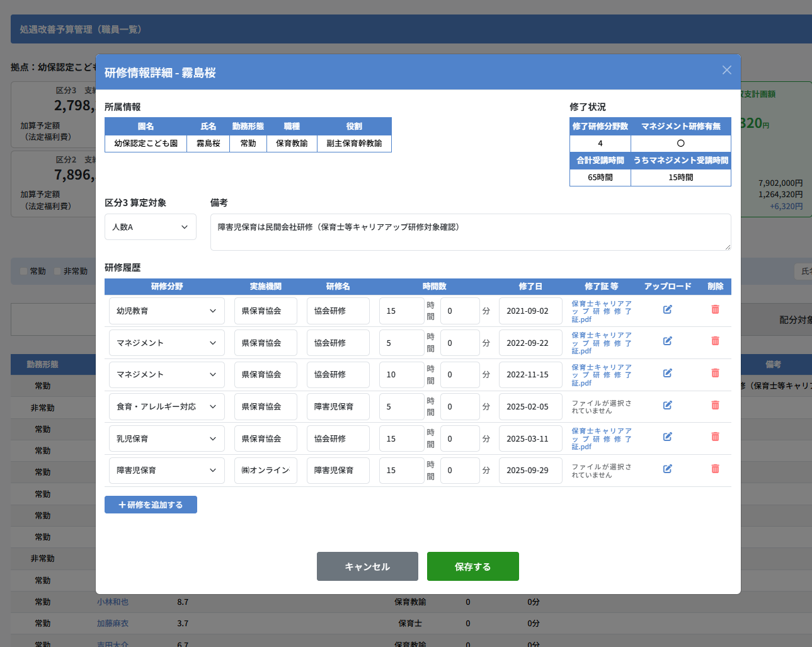Click the 加藤麻衣 name link
812x647 pixels.
113,623
